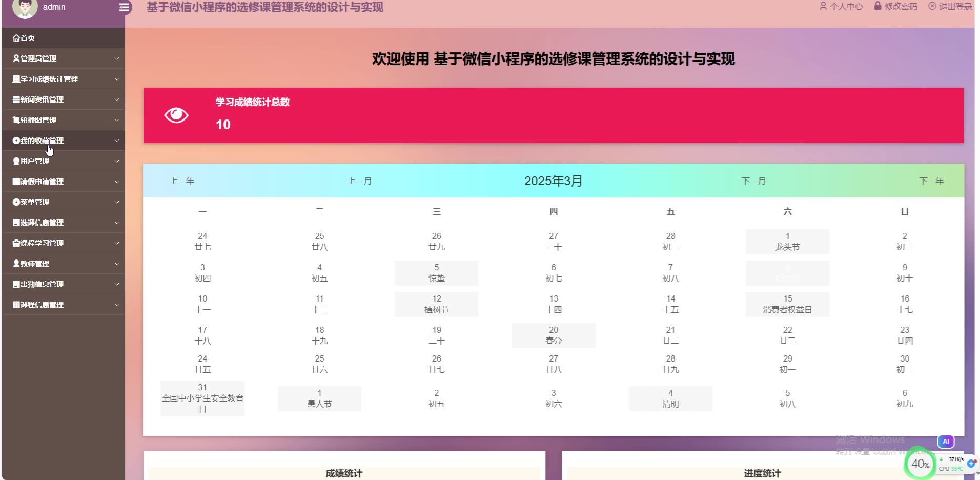Select the calendar date 30 初二
Image resolution: width=980 pixels, height=480 pixels.
(x=905, y=364)
